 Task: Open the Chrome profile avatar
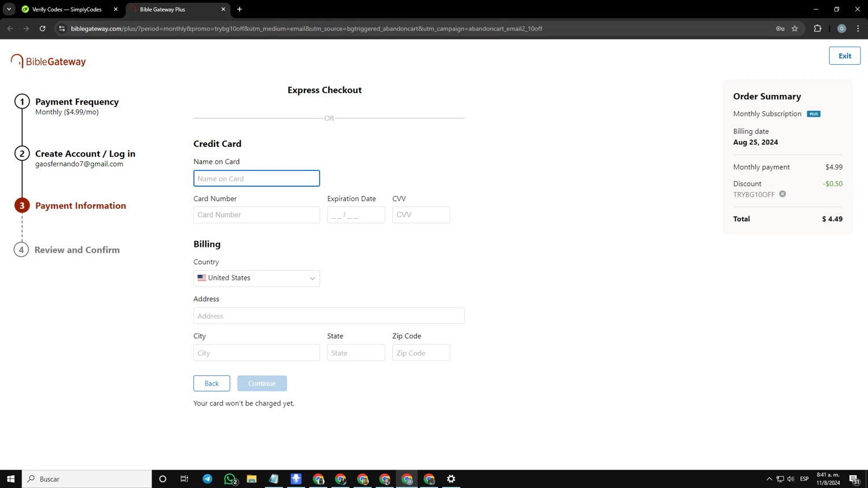[x=841, y=28]
